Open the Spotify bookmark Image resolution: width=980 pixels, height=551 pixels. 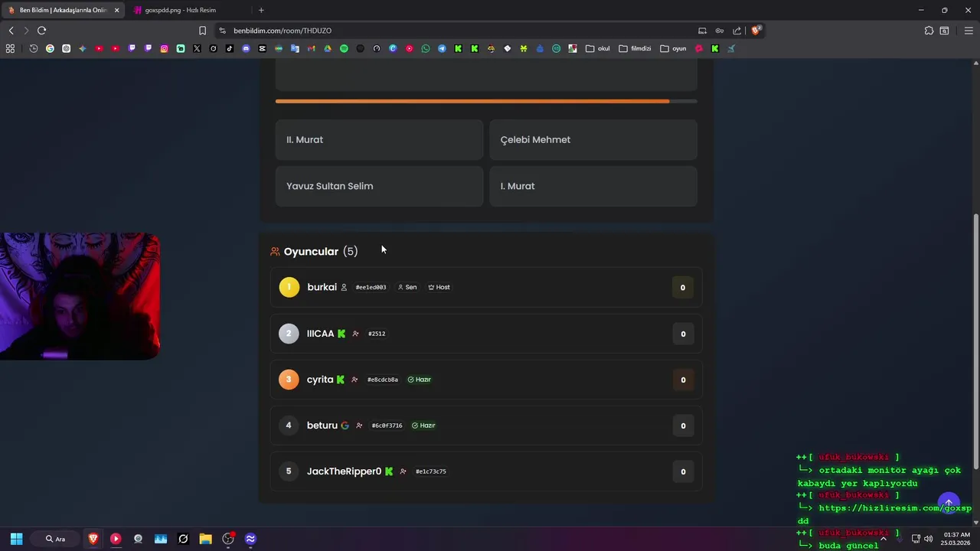coord(344,48)
